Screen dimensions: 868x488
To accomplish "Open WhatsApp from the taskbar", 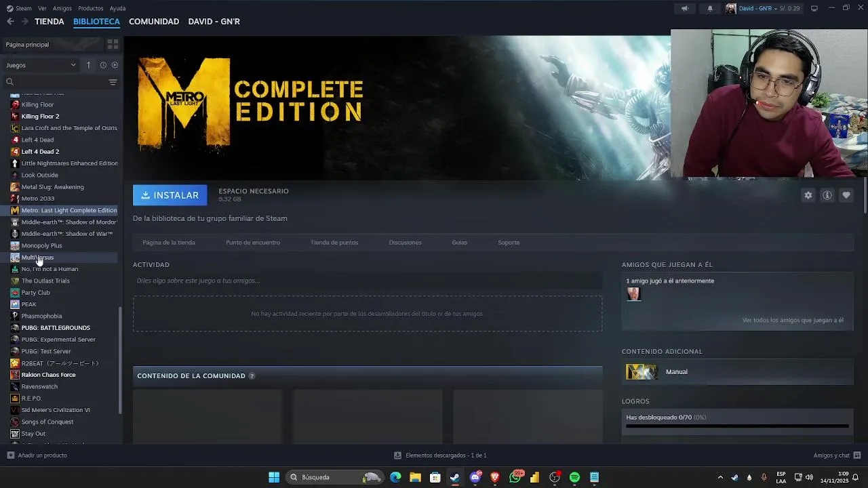I will pyautogui.click(x=515, y=477).
